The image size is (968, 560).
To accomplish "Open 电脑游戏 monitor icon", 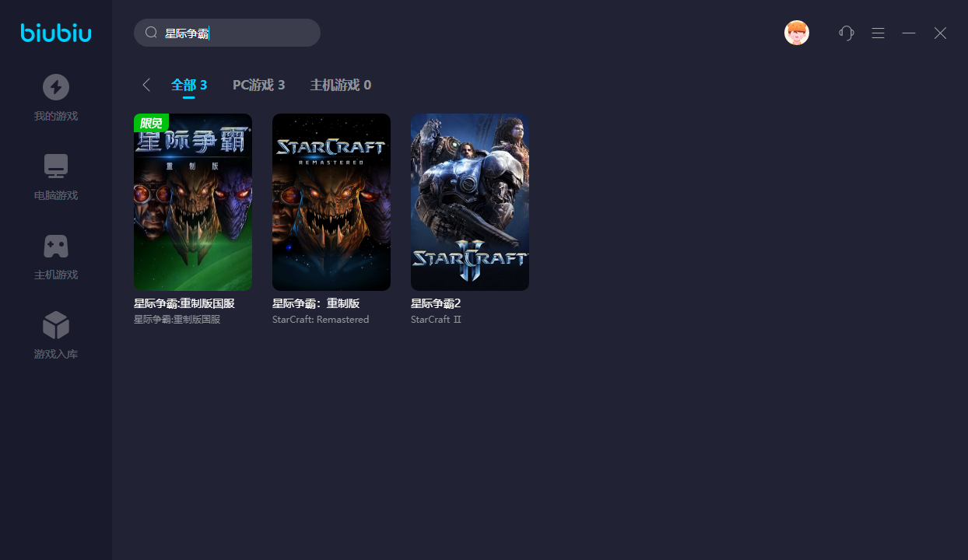I will 56,166.
